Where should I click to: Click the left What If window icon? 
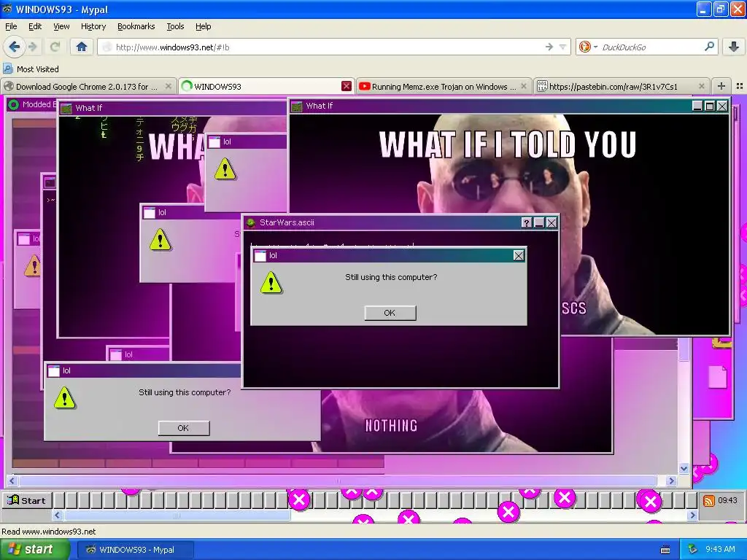66,108
